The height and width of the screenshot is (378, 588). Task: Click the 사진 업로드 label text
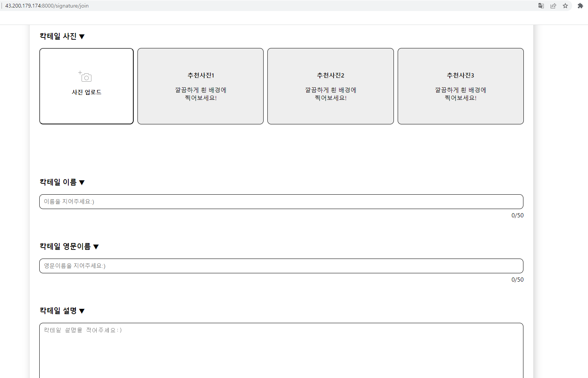coord(86,91)
